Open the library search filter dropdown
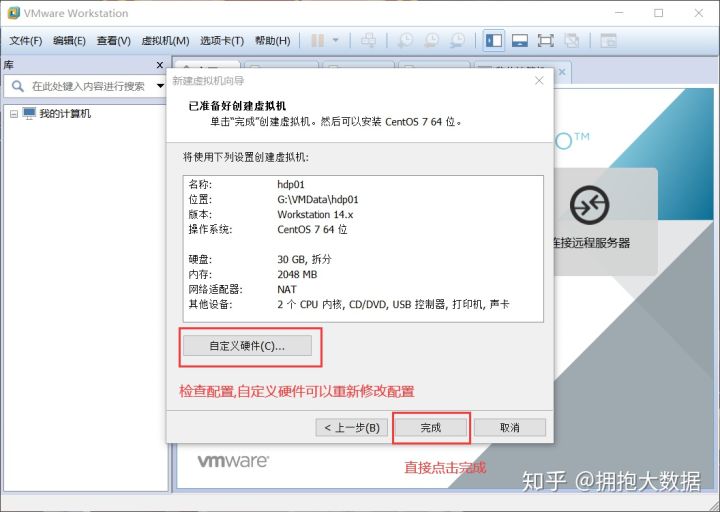 [x=160, y=86]
